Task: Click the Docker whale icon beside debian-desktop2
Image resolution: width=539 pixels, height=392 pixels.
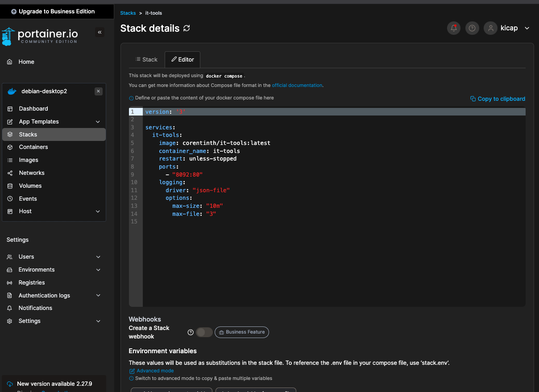Action: [x=12, y=91]
